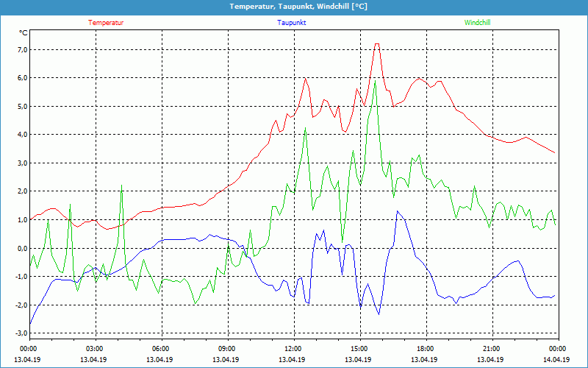
Task: Click the highest peak of green windchill line
Action: 375,81
